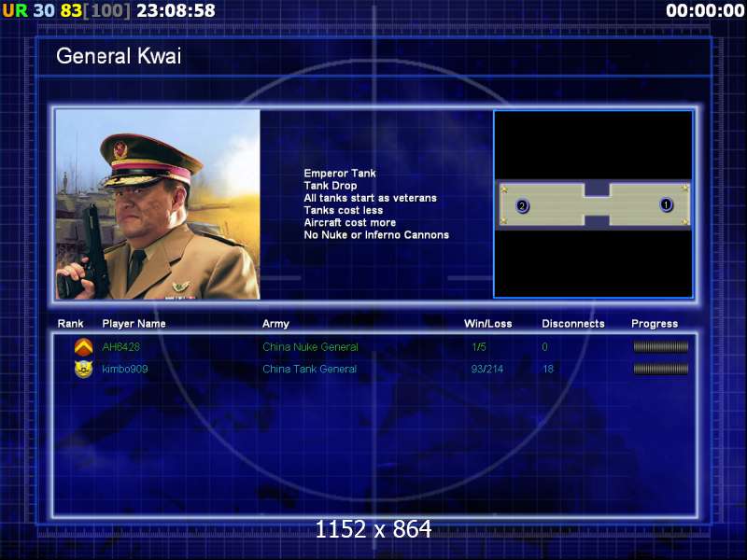Click the Progress column header
Viewport: 747px width, 560px height.
[x=655, y=324]
